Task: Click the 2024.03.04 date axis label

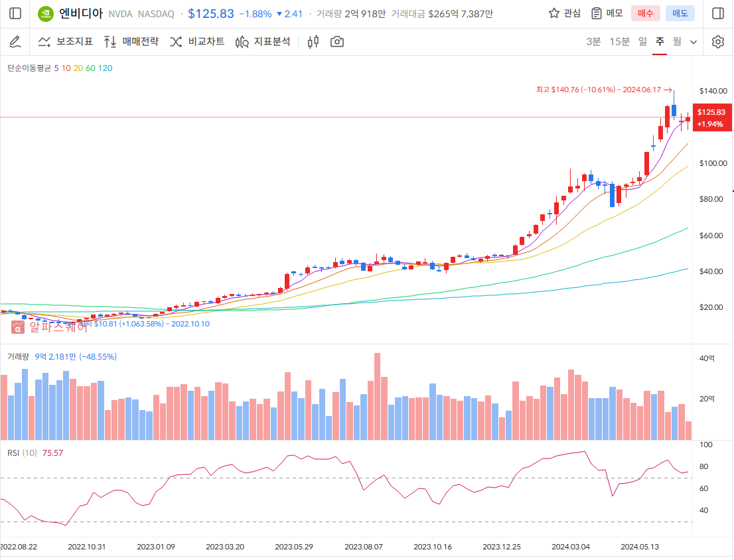Action: [x=571, y=547]
